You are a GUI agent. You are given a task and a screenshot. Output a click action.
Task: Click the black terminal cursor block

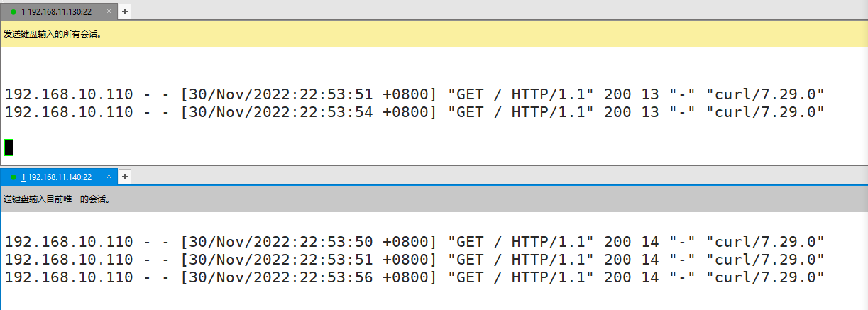[x=9, y=147]
